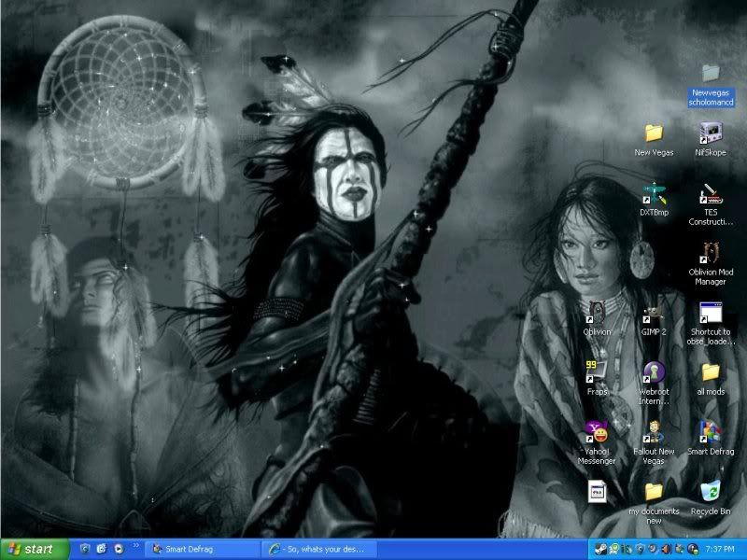The height and width of the screenshot is (560, 747).
Task: Click the Newvegas scholomancd folder
Action: (x=711, y=74)
